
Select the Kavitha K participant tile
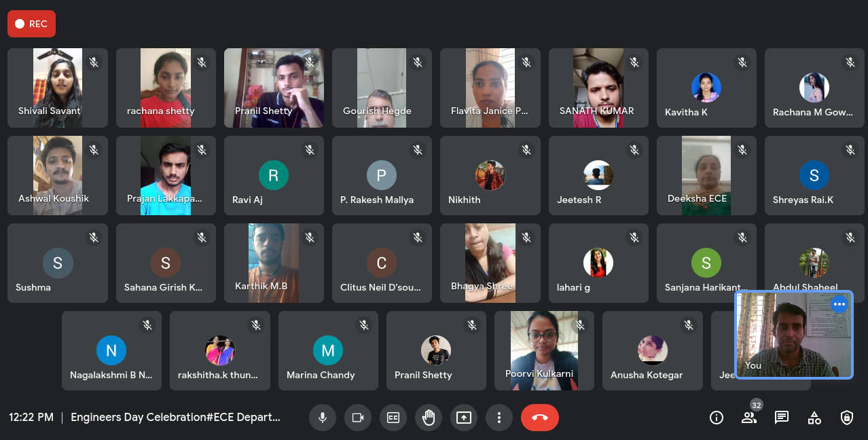[x=706, y=88]
